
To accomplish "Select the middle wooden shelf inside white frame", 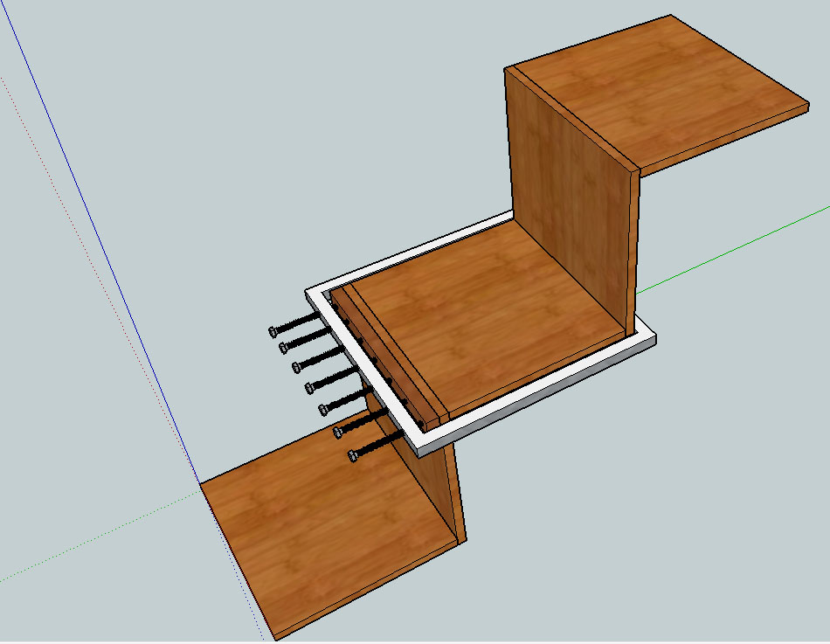I will [489, 332].
